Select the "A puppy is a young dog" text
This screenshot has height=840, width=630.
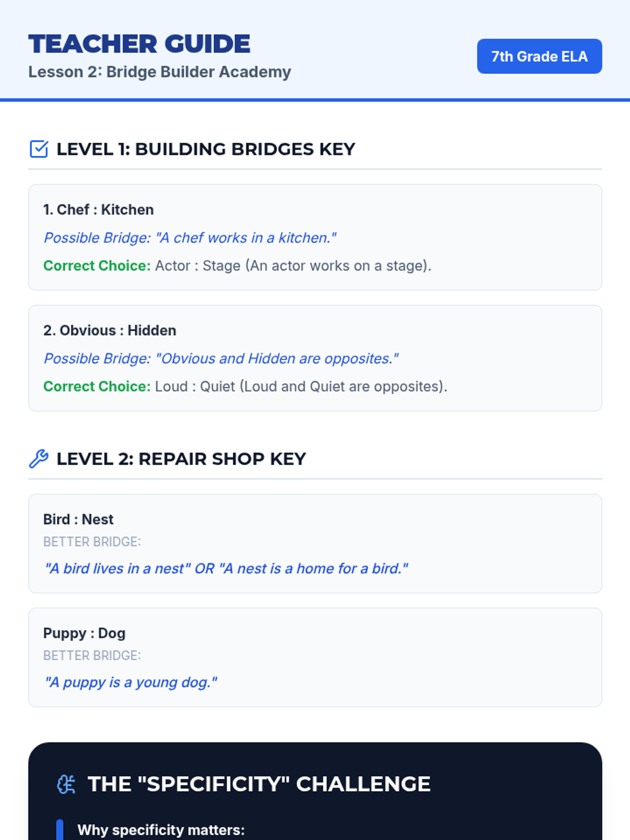131,682
